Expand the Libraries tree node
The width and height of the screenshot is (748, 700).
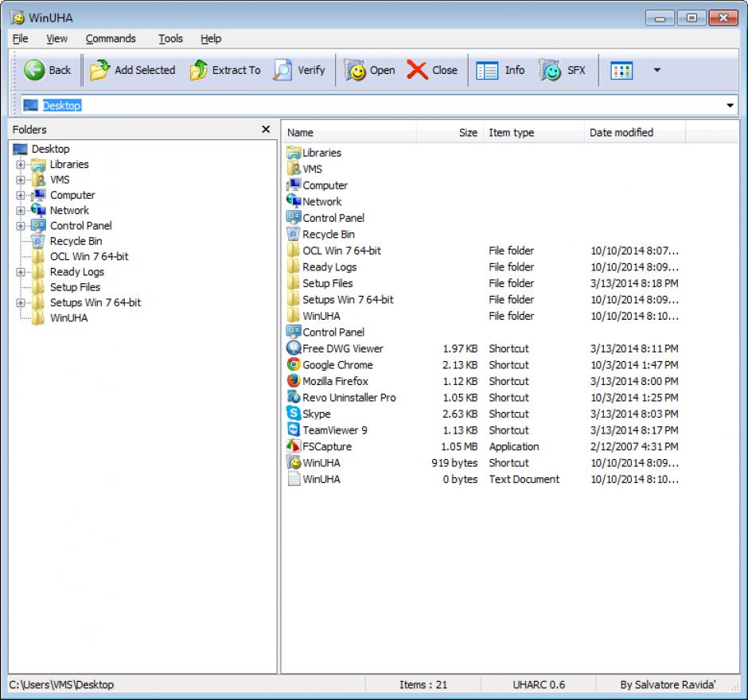(x=21, y=165)
